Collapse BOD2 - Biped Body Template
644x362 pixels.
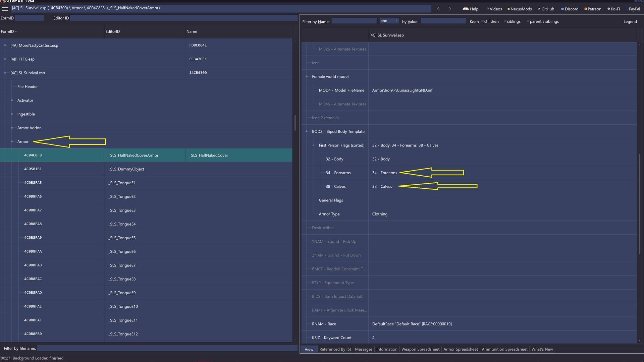307,131
